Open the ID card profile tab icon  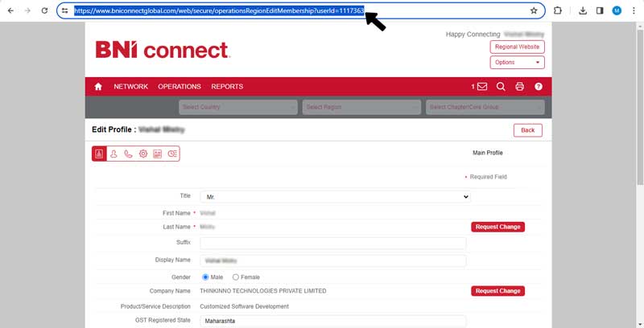pos(157,154)
